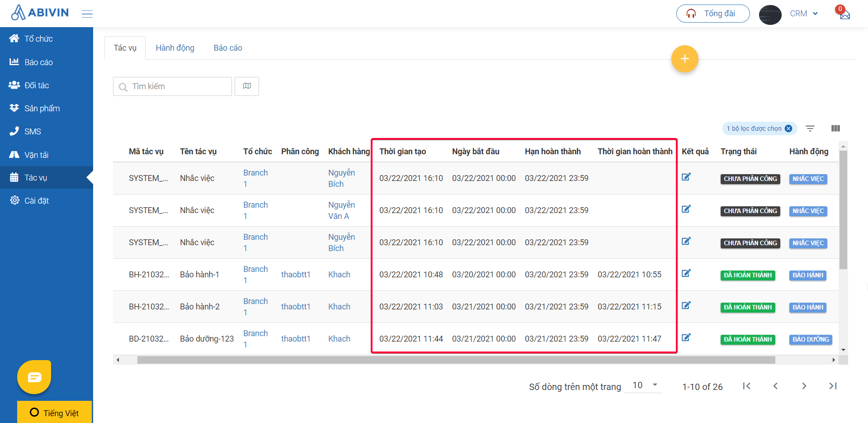Open Tổ chức in the sidebar
The height and width of the screenshot is (423, 868).
(47, 39)
